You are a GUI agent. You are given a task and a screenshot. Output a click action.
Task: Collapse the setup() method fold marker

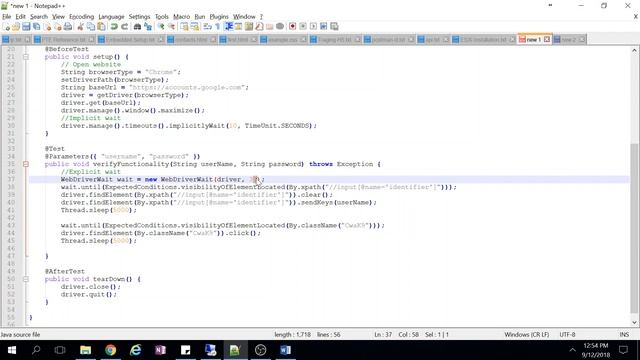click(26, 57)
